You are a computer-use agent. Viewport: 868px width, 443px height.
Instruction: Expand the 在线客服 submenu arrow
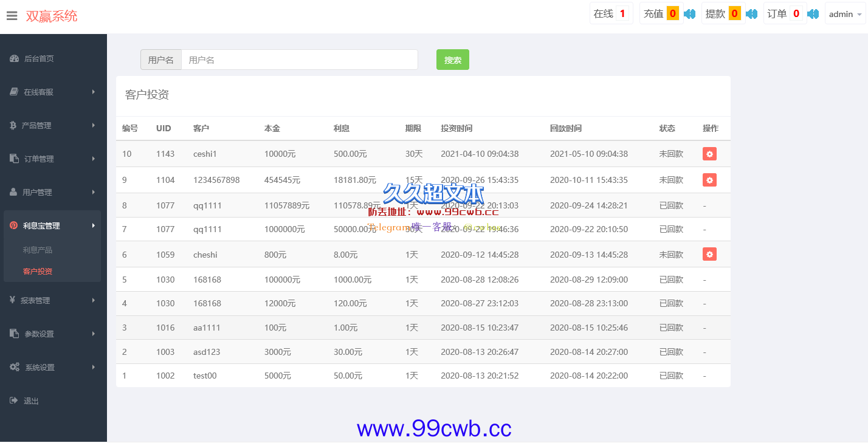coord(94,92)
